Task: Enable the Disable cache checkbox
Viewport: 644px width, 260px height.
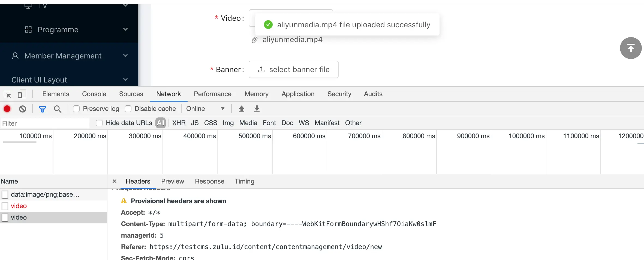Action: coord(128,109)
